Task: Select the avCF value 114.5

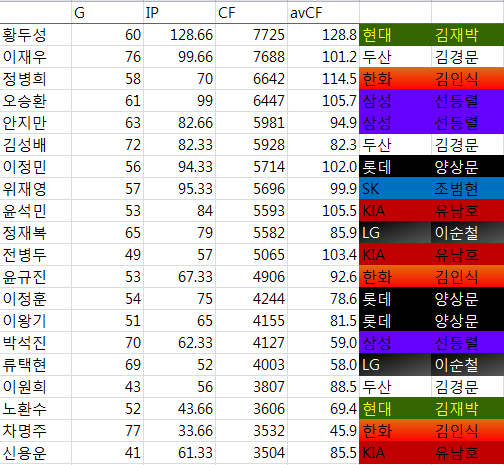Action: point(323,79)
